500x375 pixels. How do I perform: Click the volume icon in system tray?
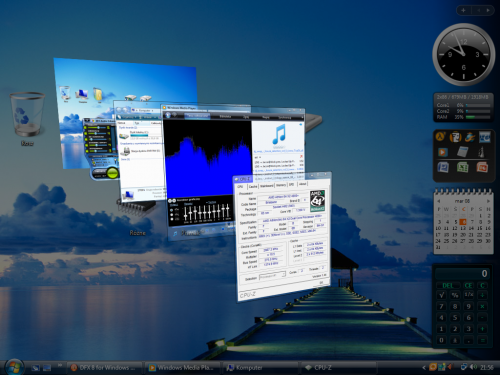click(x=473, y=367)
